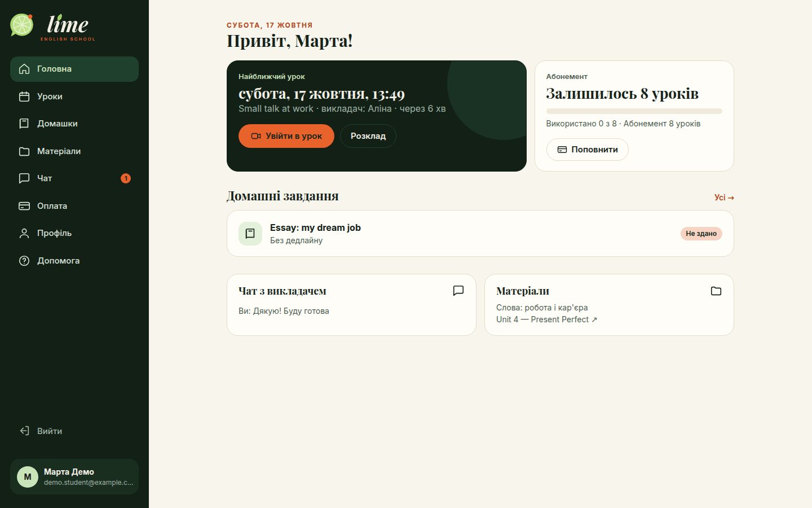Open the Оплата page

pyautogui.click(x=74, y=206)
